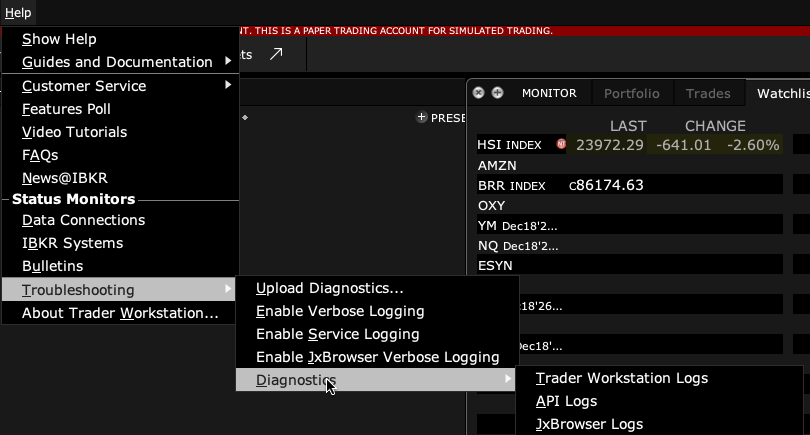Click the LAST column header
Image resolution: width=810 pixels, height=435 pixels.
click(628, 126)
